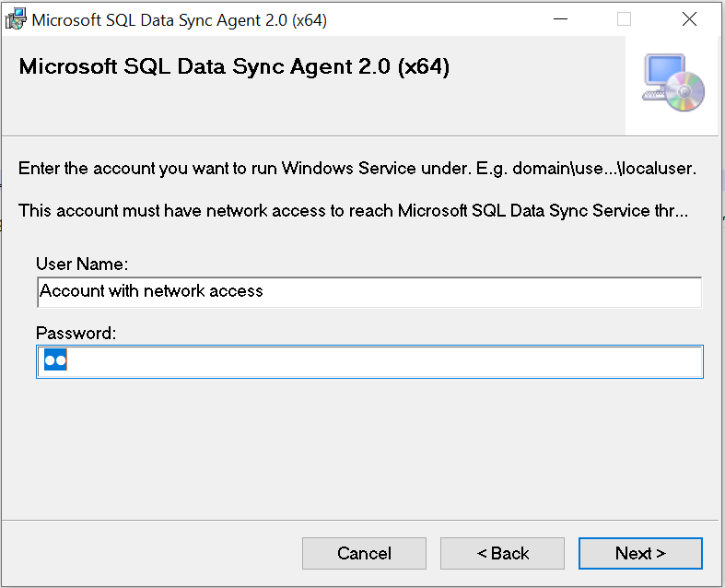Cancel the Data Sync Agent setup
This screenshot has height=588, width=725.
click(x=364, y=553)
